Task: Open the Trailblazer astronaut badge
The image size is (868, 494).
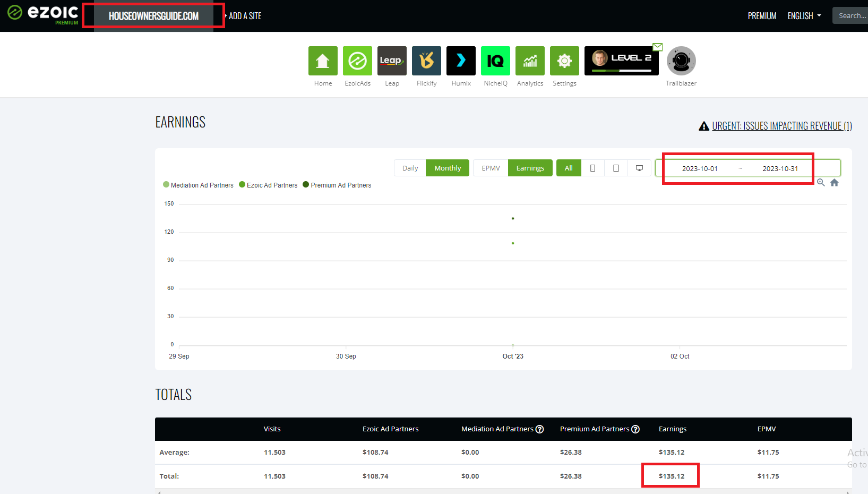Action: [681, 61]
